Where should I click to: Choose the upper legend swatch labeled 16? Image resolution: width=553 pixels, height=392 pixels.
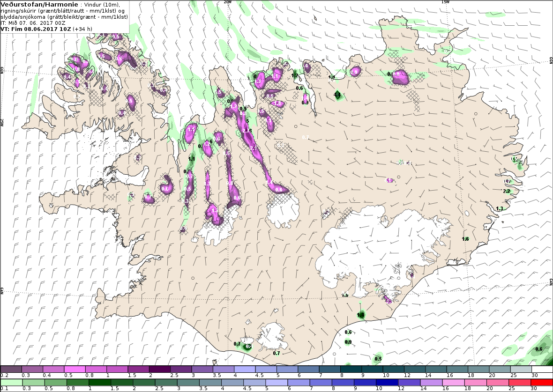tap(457, 369)
